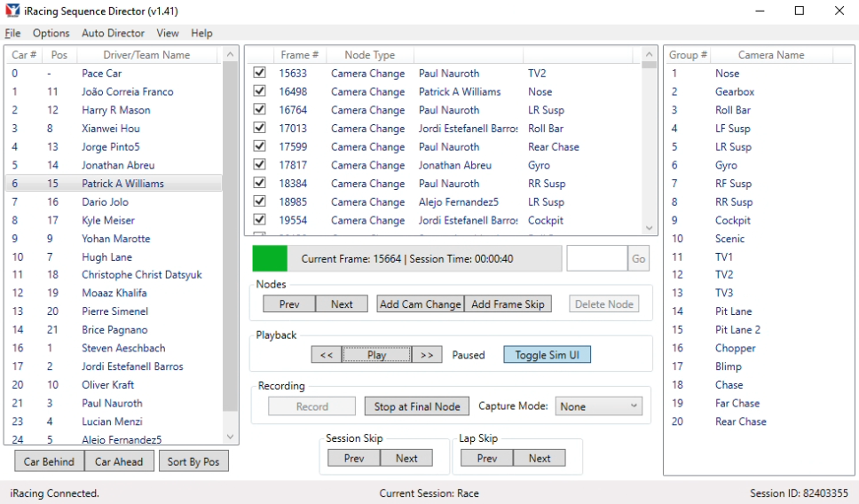Click the Record button

pyautogui.click(x=311, y=406)
